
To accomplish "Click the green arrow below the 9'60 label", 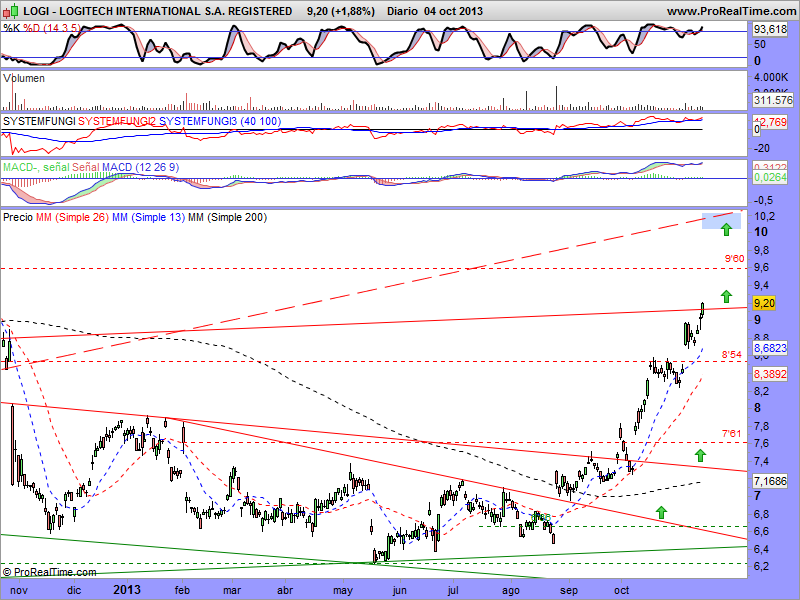I will point(726,296).
